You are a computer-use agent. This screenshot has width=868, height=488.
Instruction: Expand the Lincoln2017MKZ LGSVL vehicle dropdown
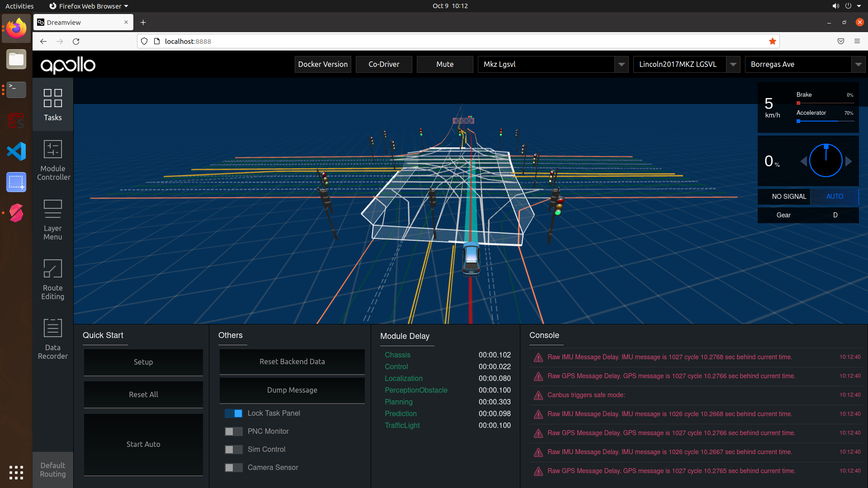pos(733,65)
